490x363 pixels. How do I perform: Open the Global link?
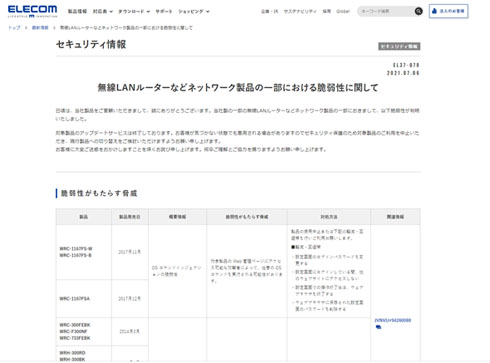343,11
